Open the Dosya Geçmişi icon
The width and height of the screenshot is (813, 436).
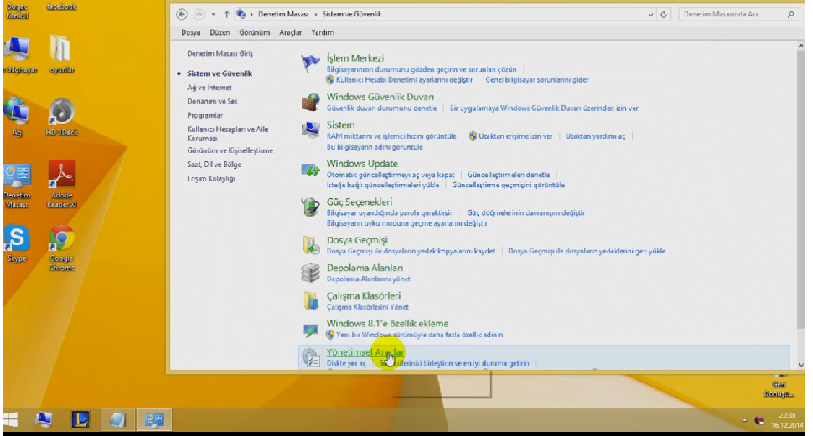pyautogui.click(x=310, y=244)
